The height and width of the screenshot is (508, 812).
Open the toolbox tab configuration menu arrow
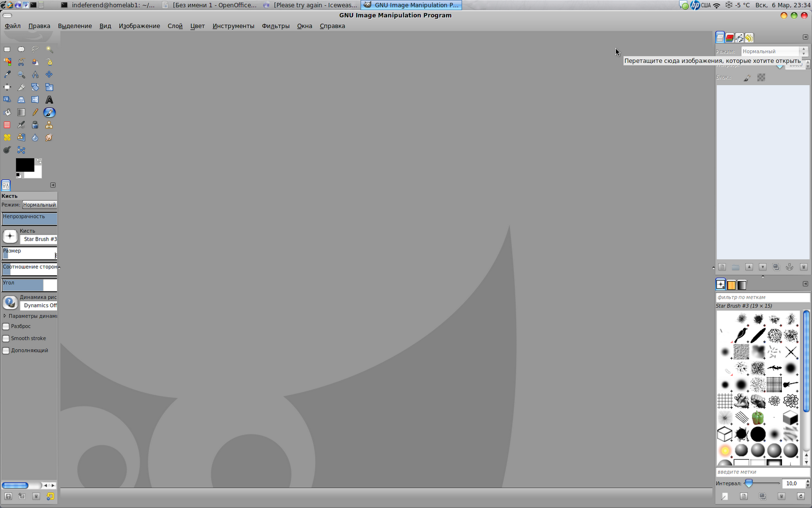pos(53,185)
